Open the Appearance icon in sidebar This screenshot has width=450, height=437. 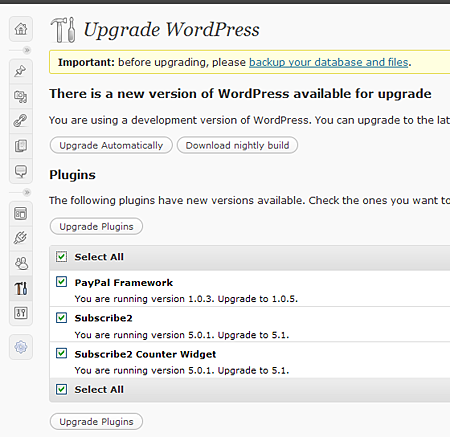(21, 214)
